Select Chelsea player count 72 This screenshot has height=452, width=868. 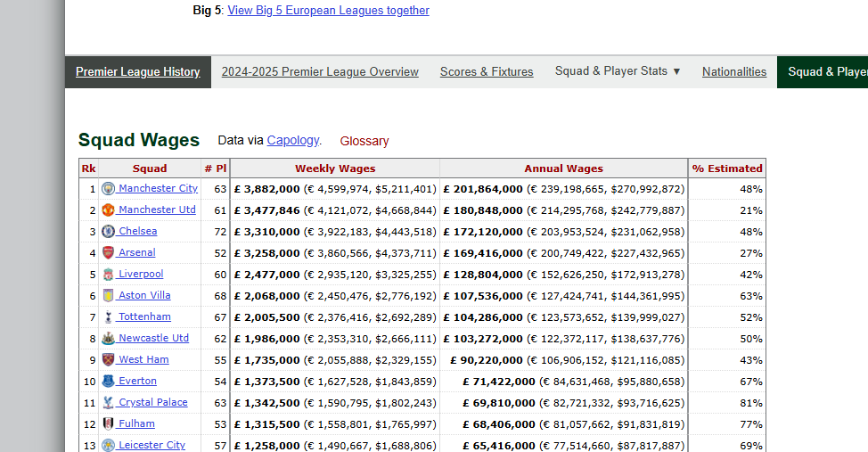[220, 232]
